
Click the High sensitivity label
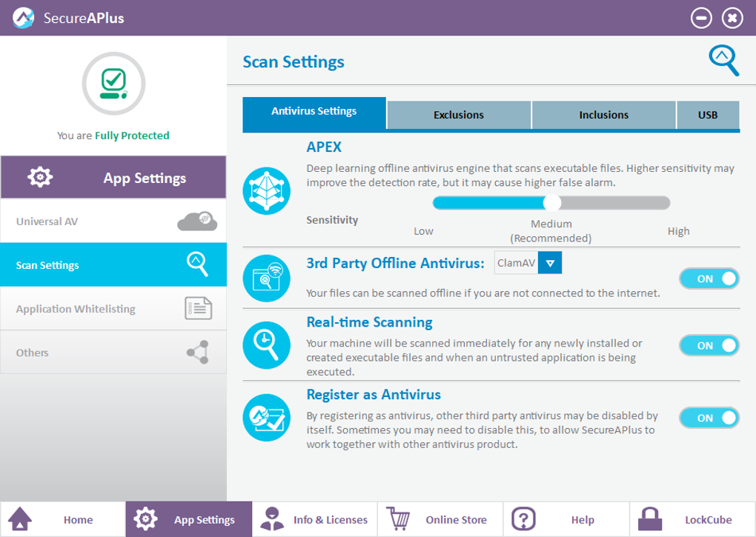click(x=678, y=231)
